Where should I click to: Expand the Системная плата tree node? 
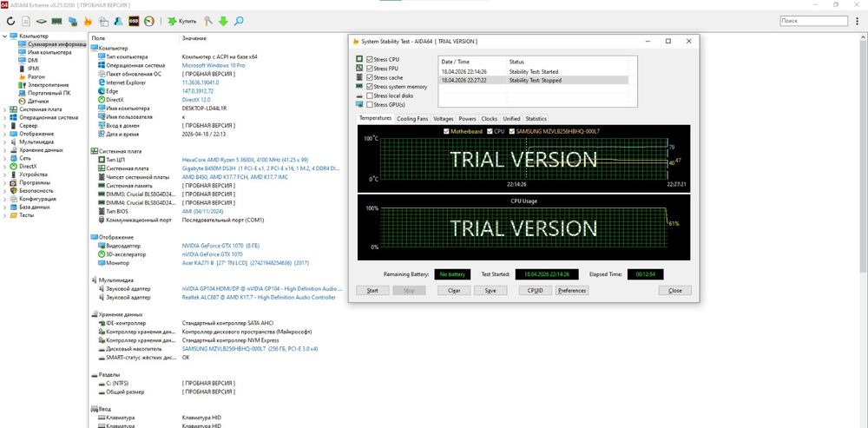point(5,109)
